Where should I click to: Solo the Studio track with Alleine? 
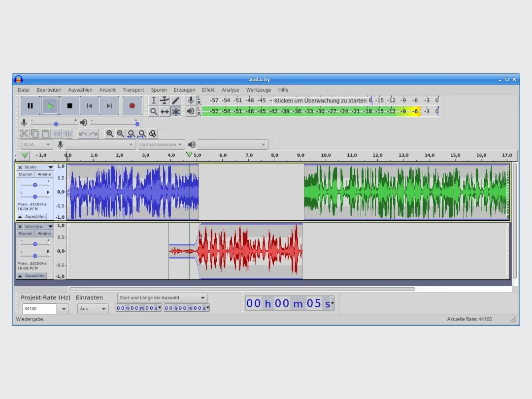[x=44, y=174]
